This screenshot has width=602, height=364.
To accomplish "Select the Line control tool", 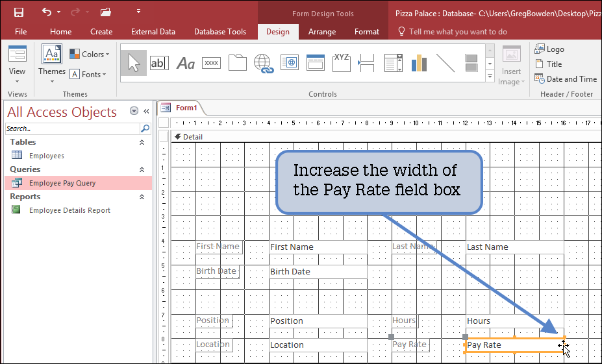I will point(445,63).
